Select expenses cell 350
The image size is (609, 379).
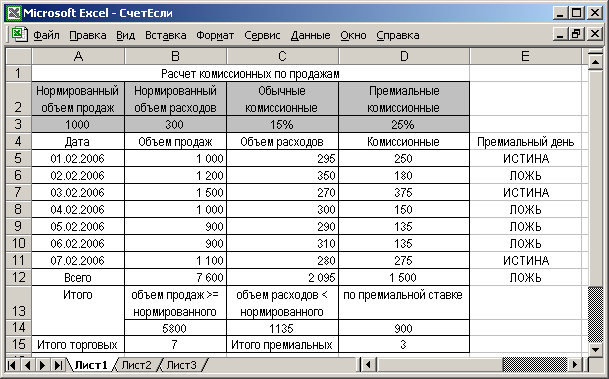(x=282, y=176)
